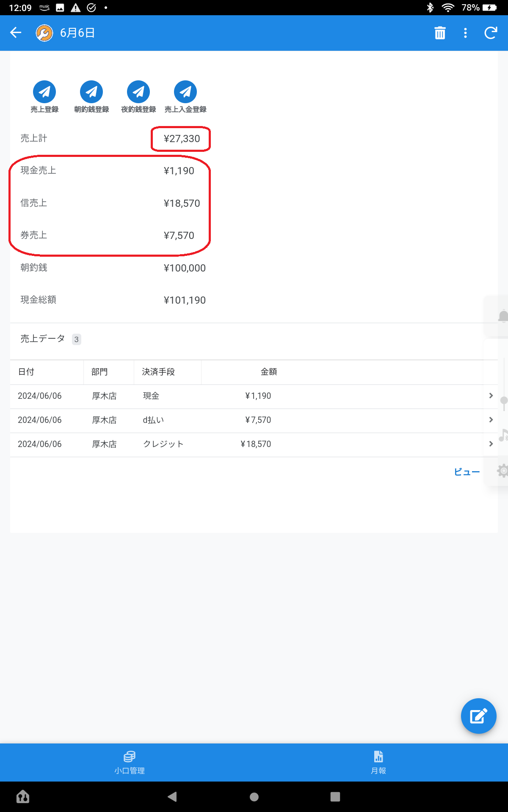
Task: Tap the refresh icon in header
Action: coord(491,33)
